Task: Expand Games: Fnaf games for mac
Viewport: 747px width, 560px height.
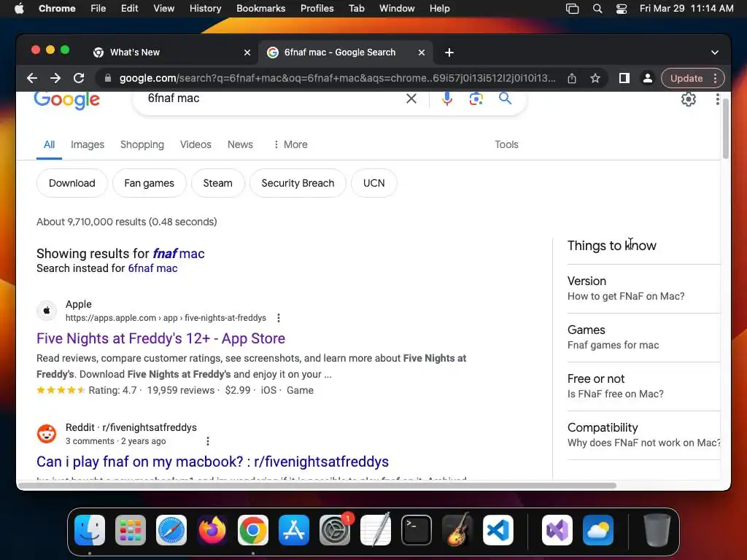Action: [643, 337]
